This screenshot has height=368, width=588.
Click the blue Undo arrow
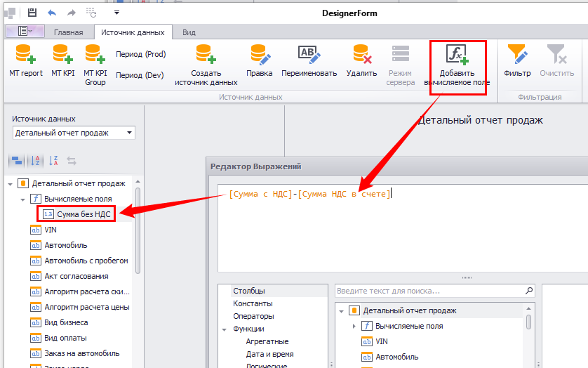point(52,13)
